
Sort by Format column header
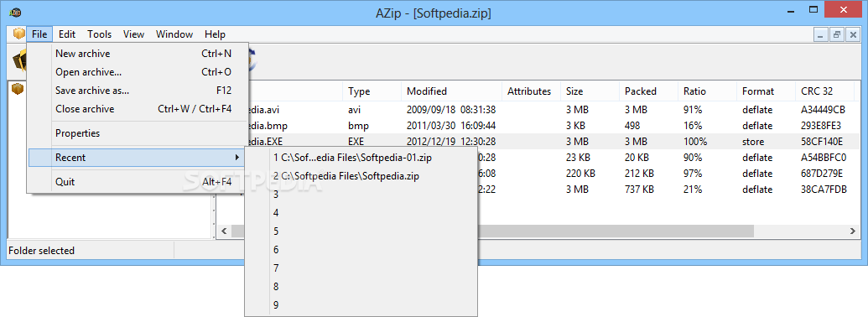coord(767,91)
